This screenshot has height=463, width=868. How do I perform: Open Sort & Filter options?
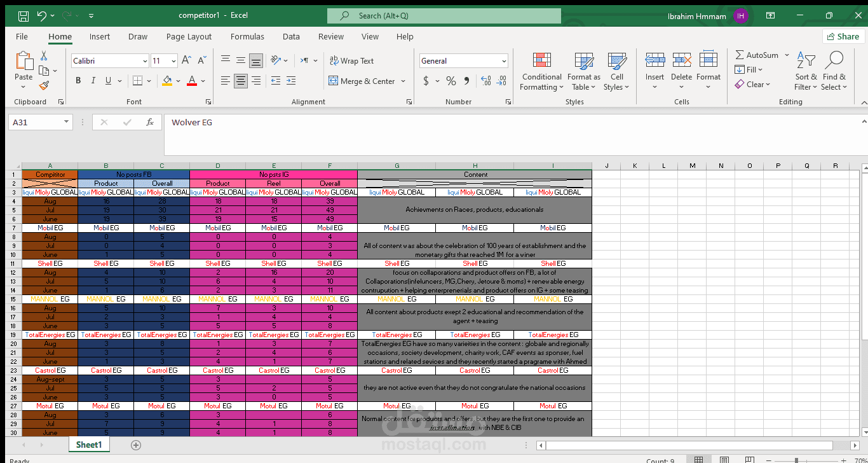click(x=806, y=71)
